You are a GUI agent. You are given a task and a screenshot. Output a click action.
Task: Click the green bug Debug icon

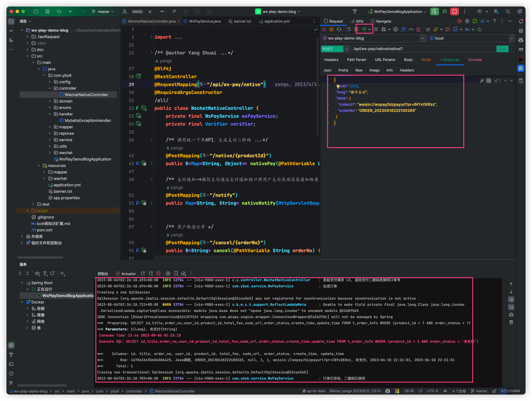point(444,12)
